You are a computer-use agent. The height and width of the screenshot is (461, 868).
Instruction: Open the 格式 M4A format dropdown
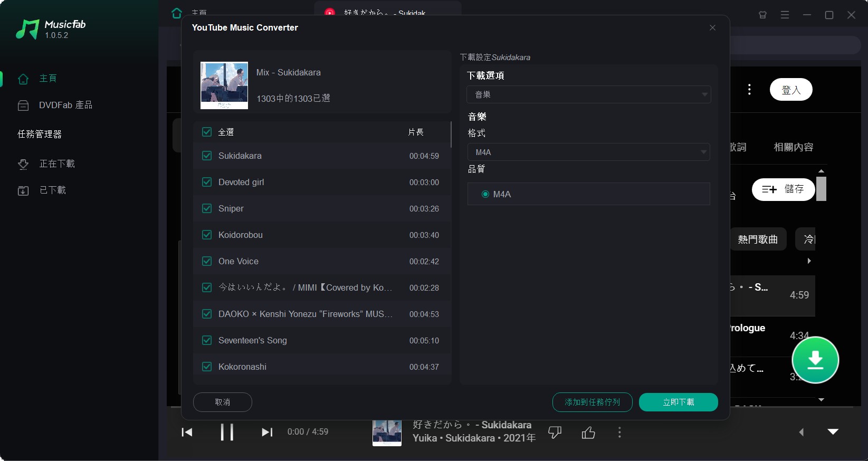(588, 152)
